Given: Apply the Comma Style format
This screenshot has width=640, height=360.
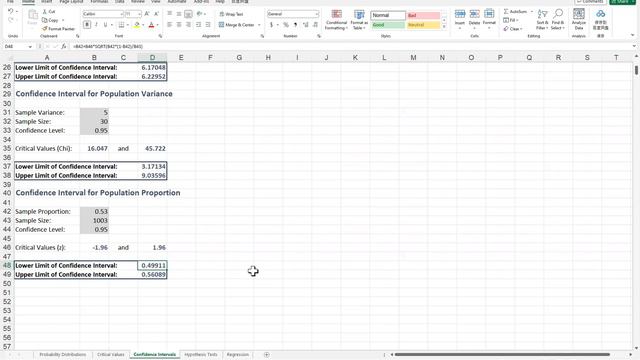Looking at the screenshot, I should (295, 25).
